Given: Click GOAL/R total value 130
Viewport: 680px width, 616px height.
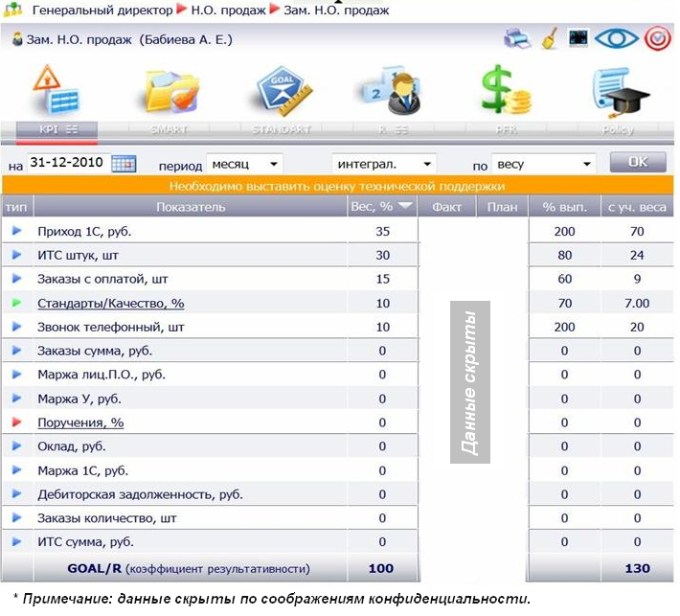Looking at the screenshot, I should (637, 568).
